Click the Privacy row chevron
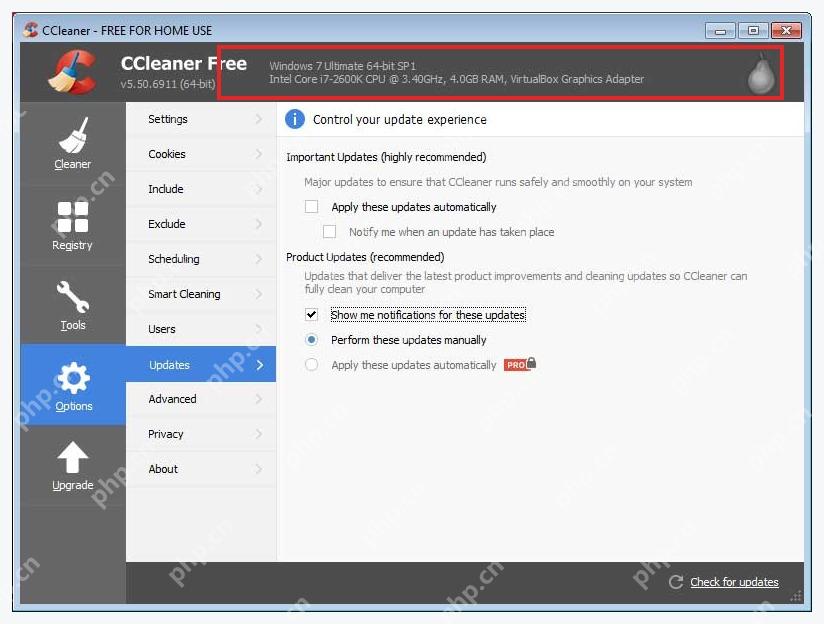This screenshot has width=824, height=624. [259, 434]
